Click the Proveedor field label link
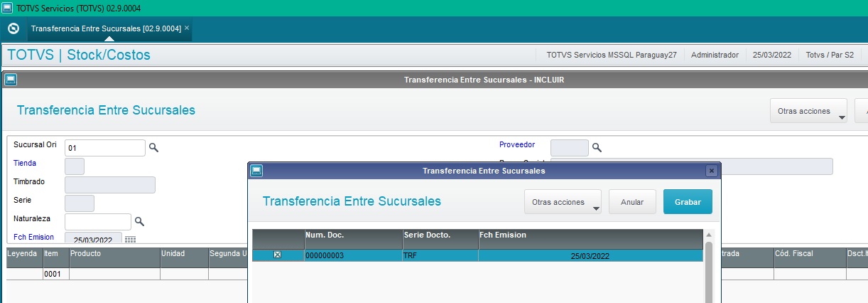This screenshot has height=303, width=868. click(517, 144)
